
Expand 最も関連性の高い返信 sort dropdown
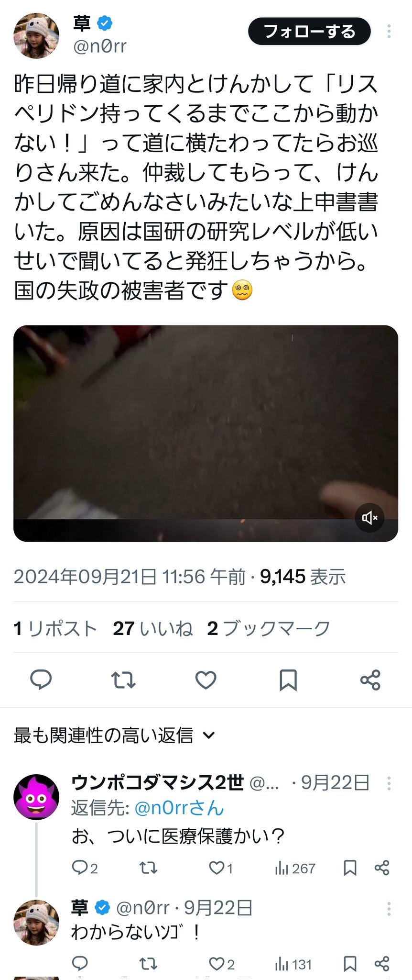pyautogui.click(x=115, y=735)
